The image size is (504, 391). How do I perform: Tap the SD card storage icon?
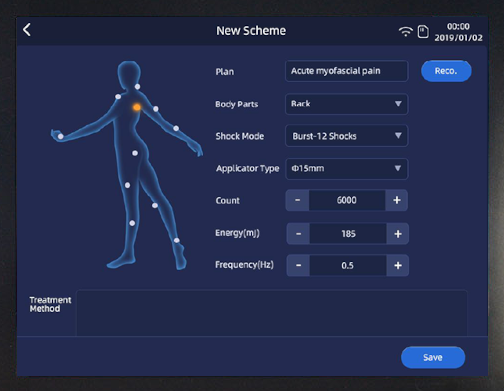pyautogui.click(x=423, y=32)
